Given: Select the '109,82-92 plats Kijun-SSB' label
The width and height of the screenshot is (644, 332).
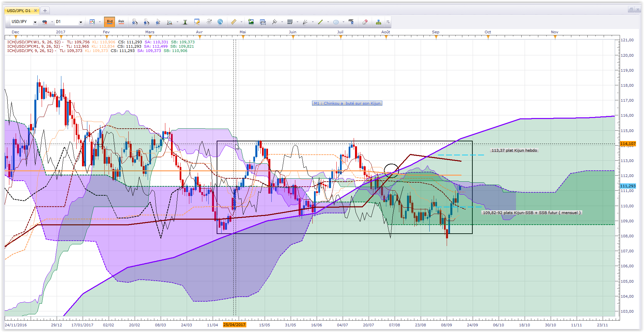Looking at the screenshot, I should pyautogui.click(x=532, y=213).
